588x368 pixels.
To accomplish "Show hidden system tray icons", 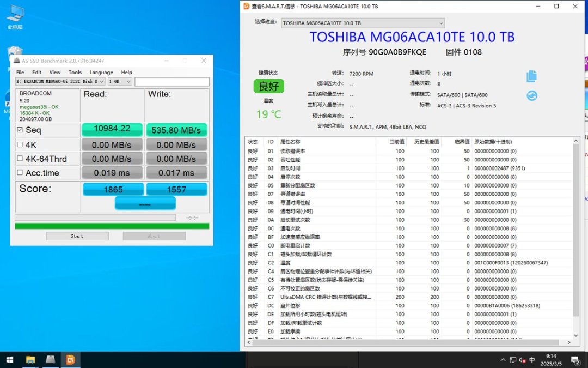I will click(x=503, y=360).
